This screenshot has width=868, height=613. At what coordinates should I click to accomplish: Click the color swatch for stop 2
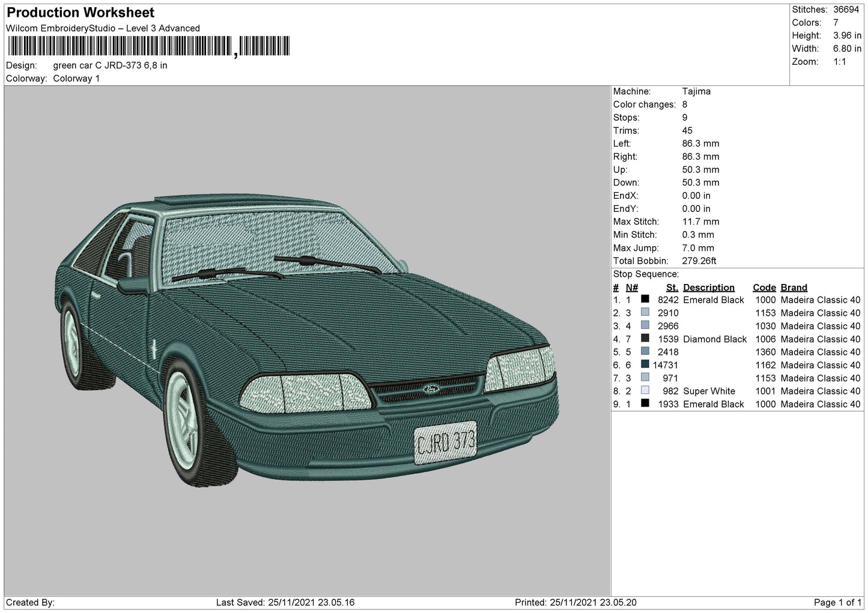pyautogui.click(x=645, y=312)
